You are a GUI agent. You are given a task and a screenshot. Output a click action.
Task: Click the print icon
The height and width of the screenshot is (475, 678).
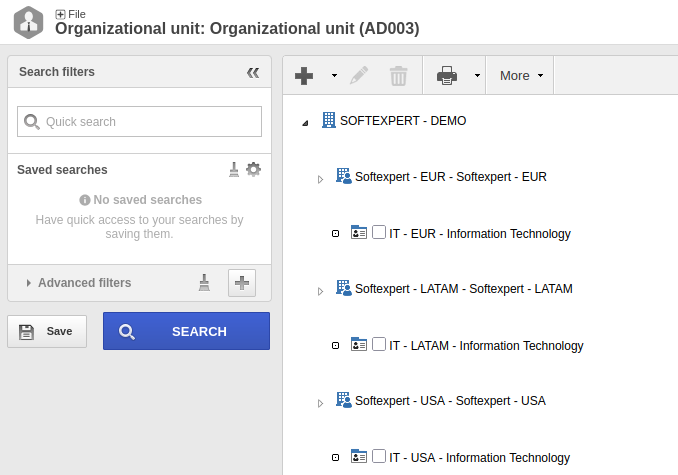tap(447, 76)
